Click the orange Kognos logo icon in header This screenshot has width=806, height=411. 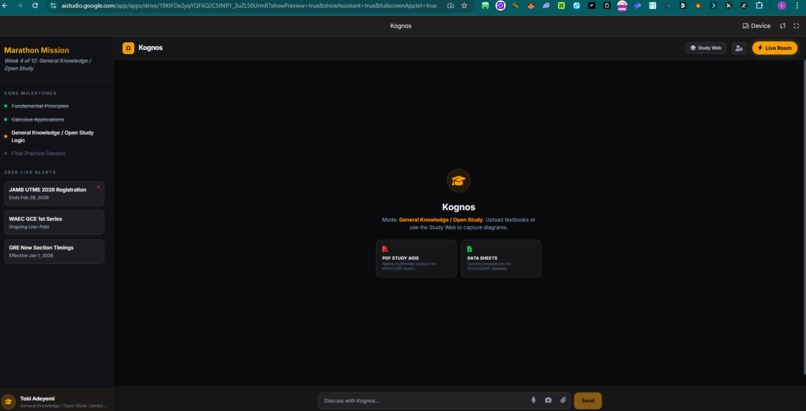(x=128, y=48)
